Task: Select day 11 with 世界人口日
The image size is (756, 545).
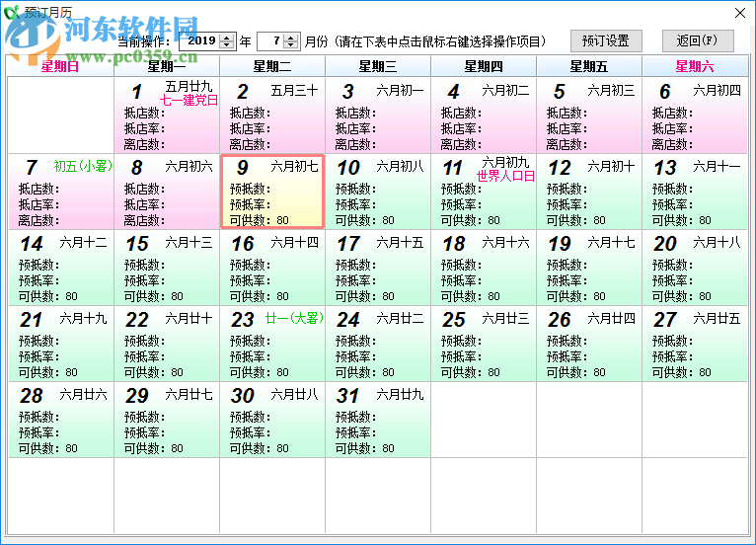Action: click(x=484, y=192)
